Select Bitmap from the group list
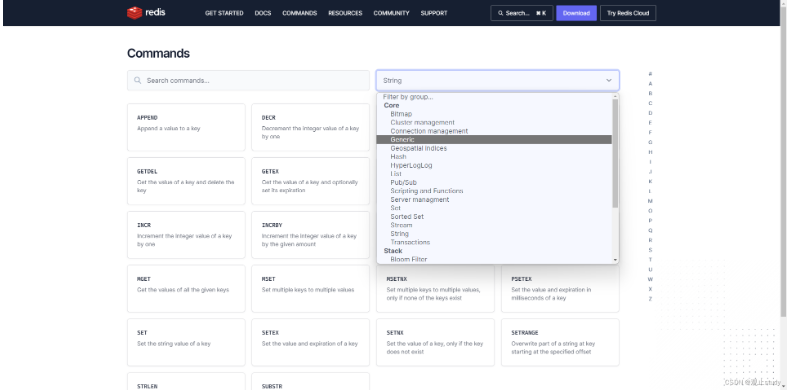 (493, 114)
